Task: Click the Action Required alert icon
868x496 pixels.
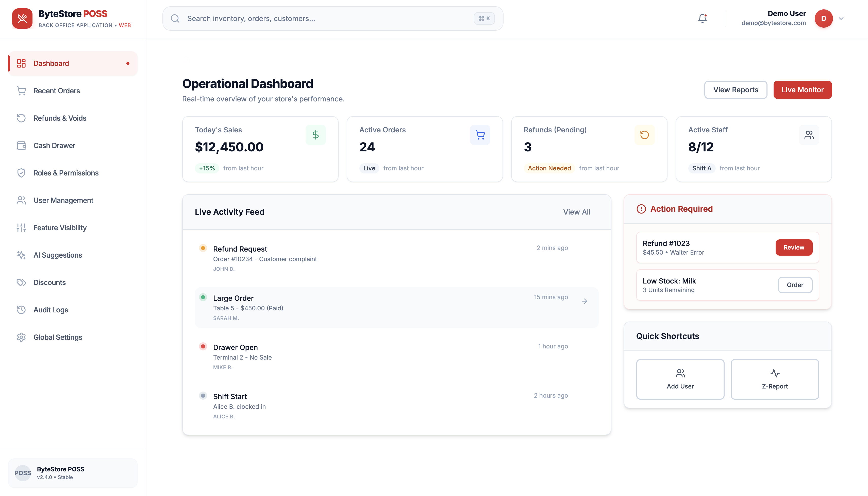Action: click(x=641, y=209)
